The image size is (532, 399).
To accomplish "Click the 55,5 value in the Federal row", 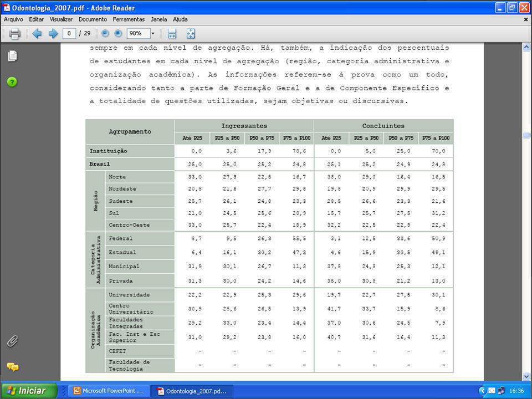I will point(299,238).
